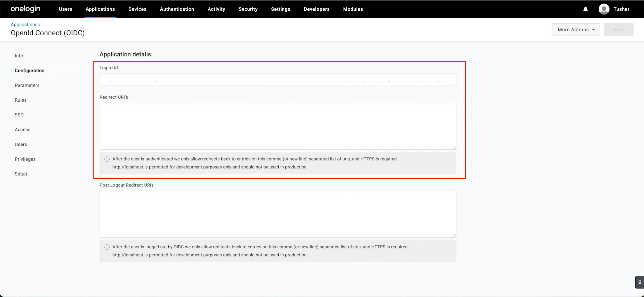
Task: Open the Security menu
Action: (x=248, y=9)
